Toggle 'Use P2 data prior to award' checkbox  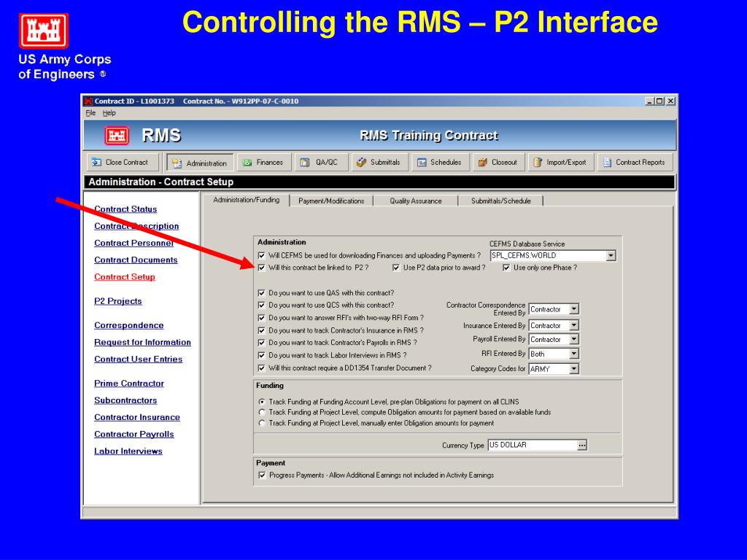[x=396, y=268]
